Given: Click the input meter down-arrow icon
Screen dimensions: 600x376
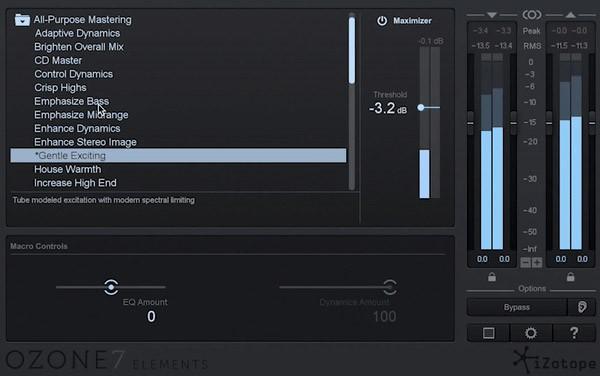Looking at the screenshot, I should coord(492,15).
